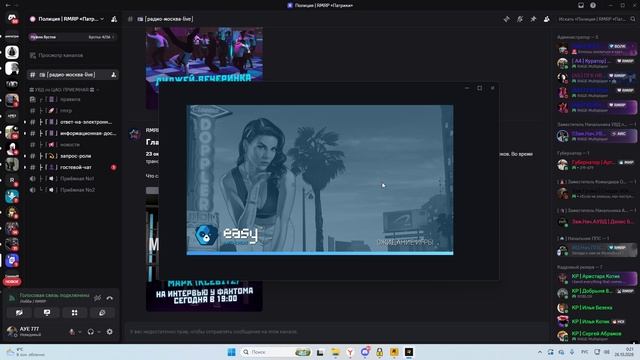This screenshot has height=360, width=640.
Task: Open microphone tray icon in system tray
Action: pos(572,352)
